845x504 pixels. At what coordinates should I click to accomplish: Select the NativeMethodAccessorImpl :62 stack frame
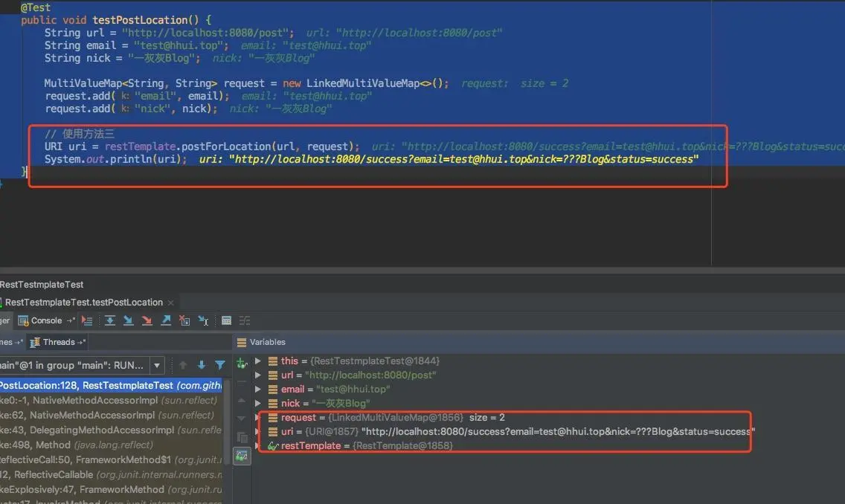coord(111,415)
